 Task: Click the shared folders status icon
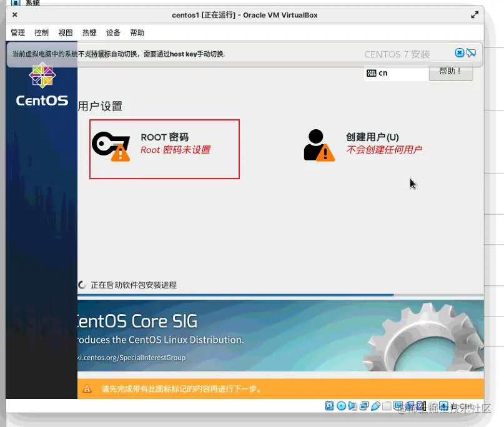(x=387, y=406)
